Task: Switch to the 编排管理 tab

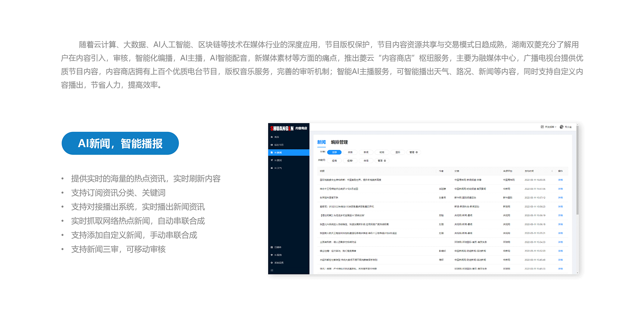Action: 339,142
